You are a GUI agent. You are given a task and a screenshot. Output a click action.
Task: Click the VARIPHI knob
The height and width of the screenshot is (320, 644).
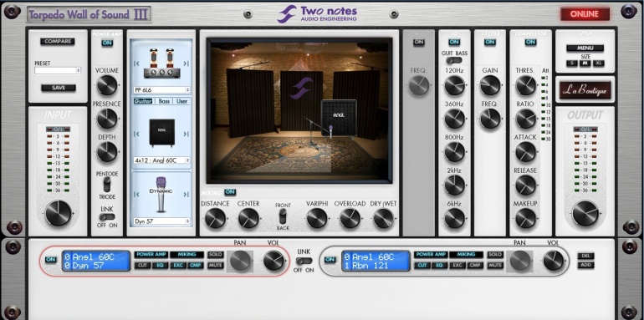point(317,218)
